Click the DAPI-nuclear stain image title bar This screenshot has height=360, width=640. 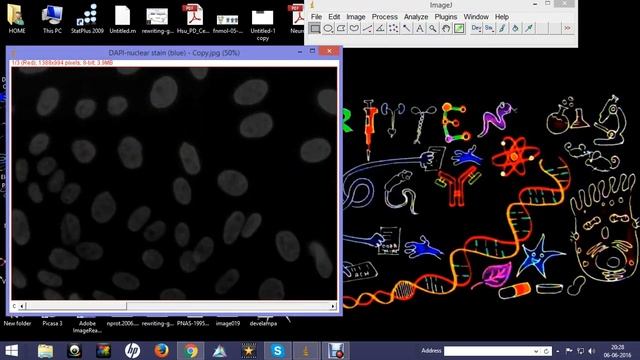pos(174,53)
